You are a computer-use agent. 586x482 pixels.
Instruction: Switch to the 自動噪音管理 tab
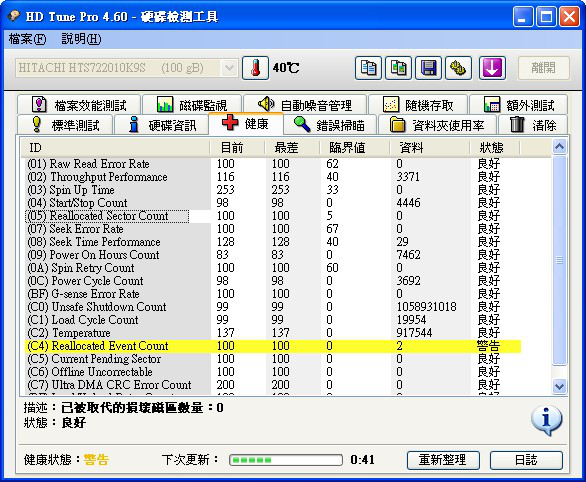[305, 105]
